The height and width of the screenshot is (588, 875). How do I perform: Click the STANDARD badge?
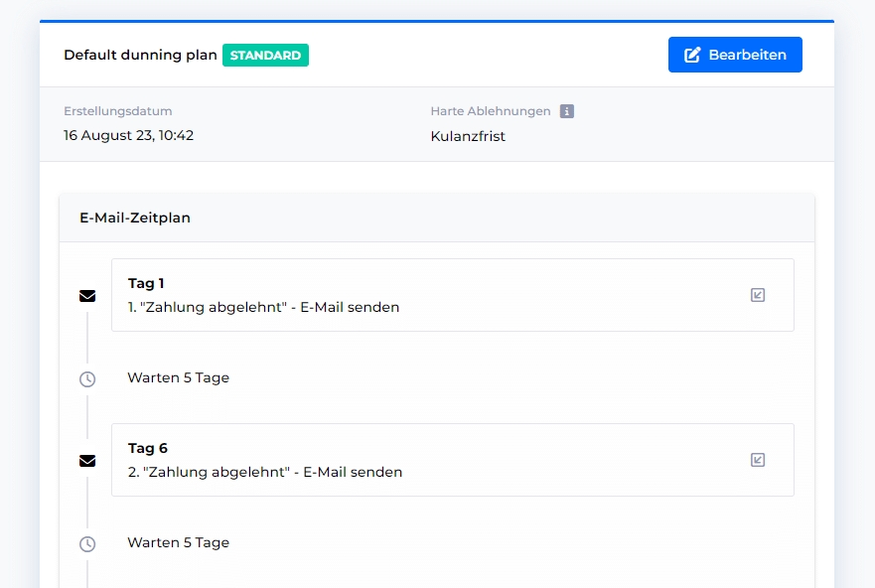[265, 56]
